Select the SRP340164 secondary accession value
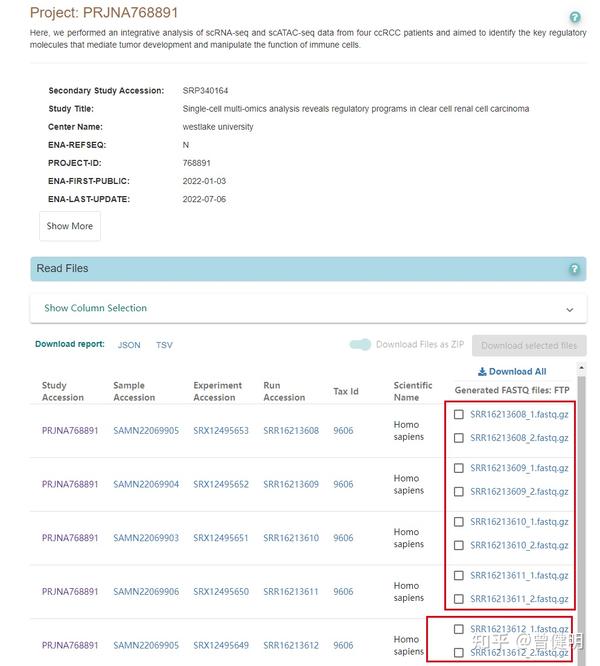This screenshot has height=666, width=600. (x=205, y=90)
